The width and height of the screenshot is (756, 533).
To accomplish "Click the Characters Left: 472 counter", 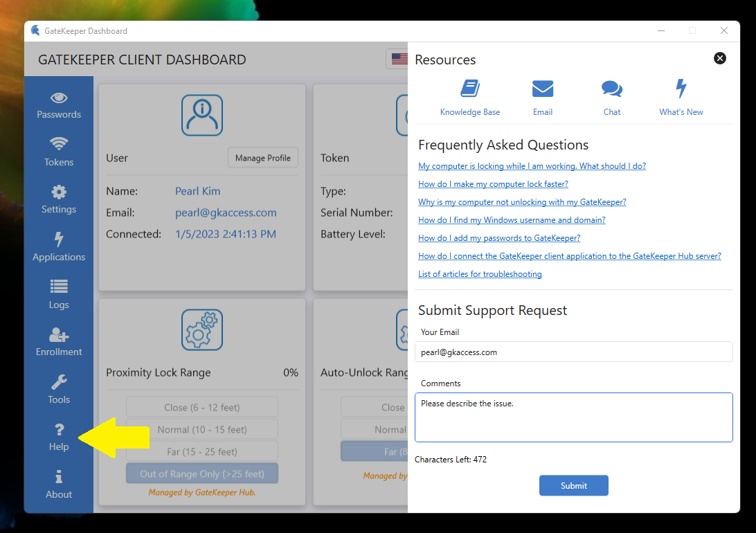I will (450, 459).
